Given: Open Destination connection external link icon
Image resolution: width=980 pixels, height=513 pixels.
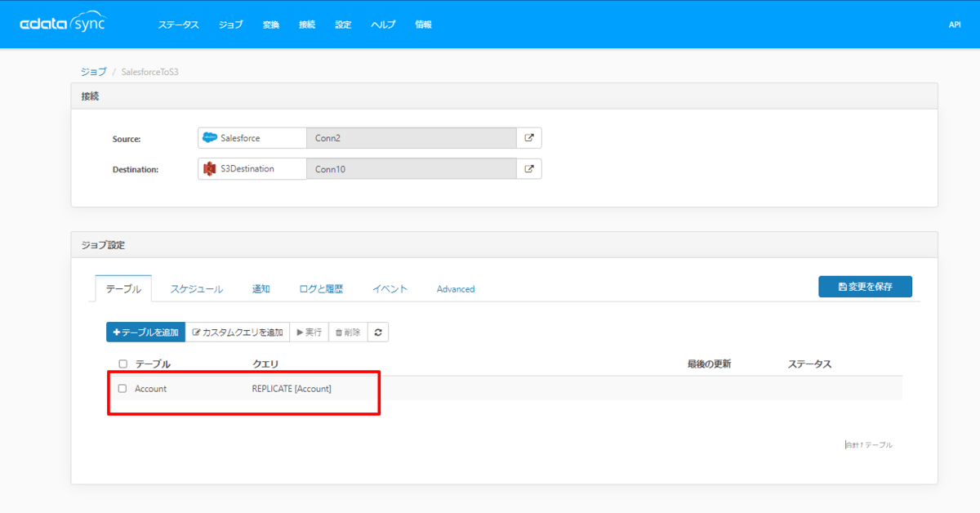Looking at the screenshot, I should [529, 169].
